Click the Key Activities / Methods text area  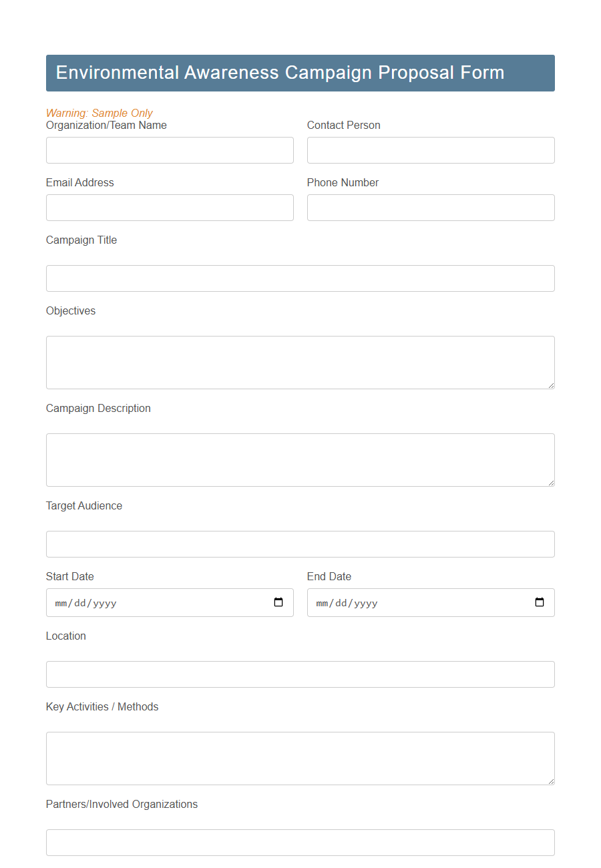point(300,758)
